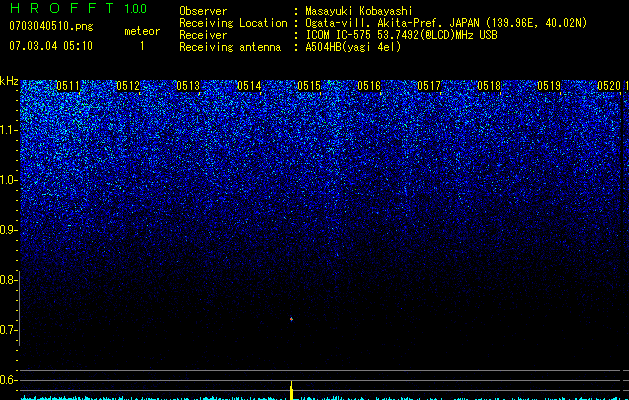Viewport: 629px width, 400px height.
Task: Click the Receiving antenna label
Action: 230,47
